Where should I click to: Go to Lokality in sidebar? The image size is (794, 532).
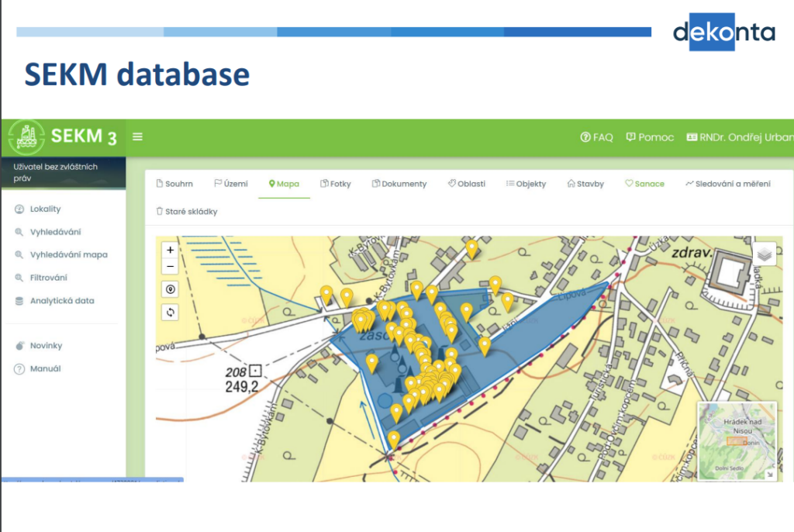pos(45,209)
